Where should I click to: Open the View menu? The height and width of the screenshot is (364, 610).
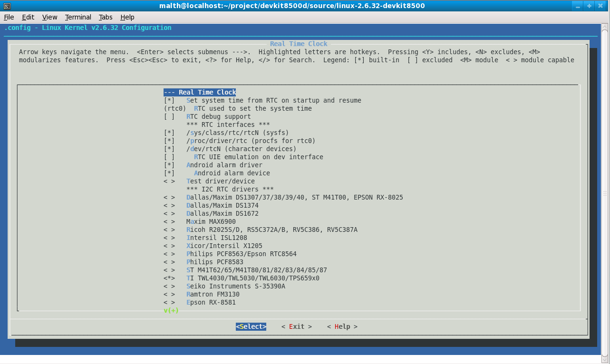[49, 17]
